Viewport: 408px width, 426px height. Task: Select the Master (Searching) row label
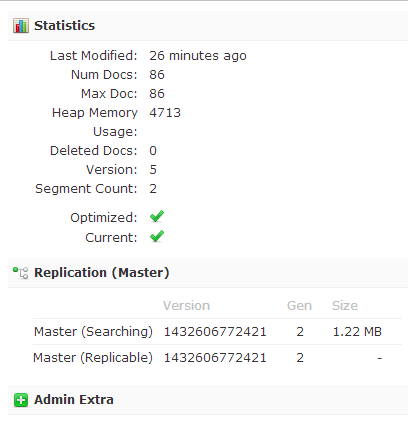click(93, 332)
